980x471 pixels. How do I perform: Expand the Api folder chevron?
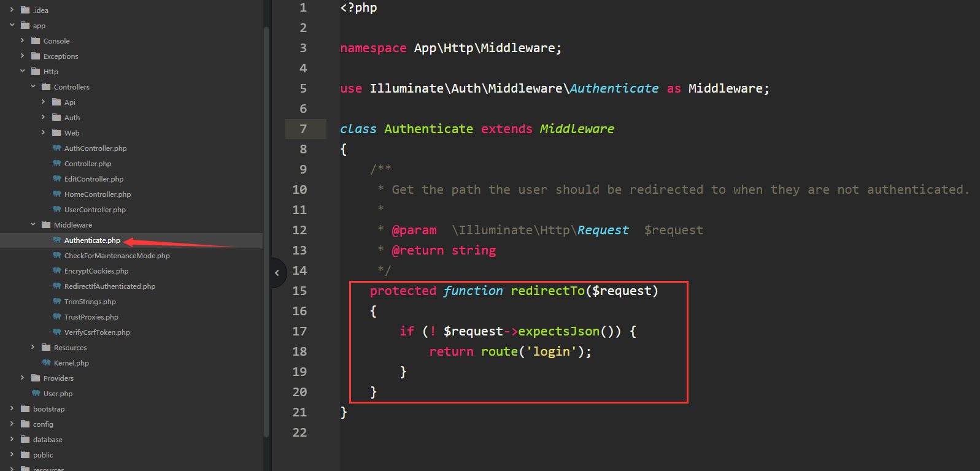click(44, 102)
